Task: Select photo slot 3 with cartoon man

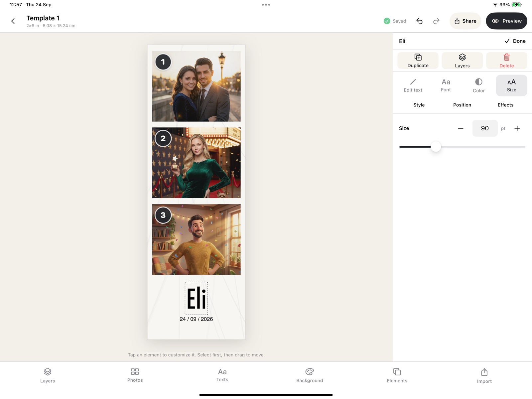Action: [196, 239]
